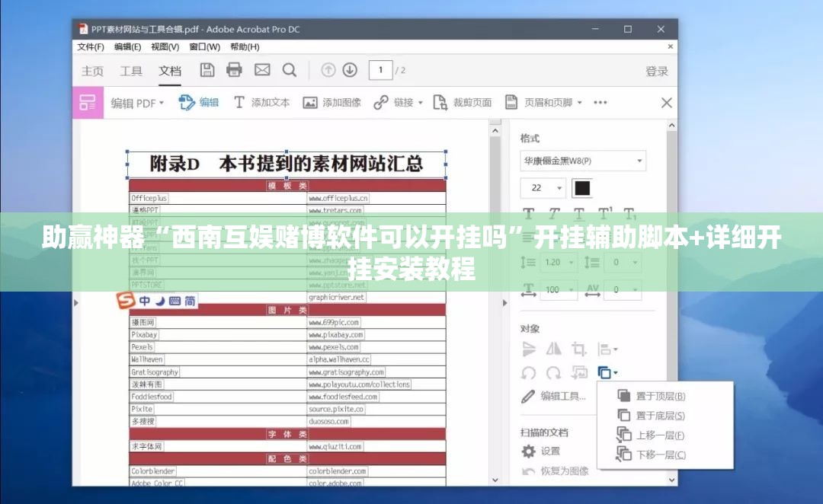Viewport: 823px width, 504px height.
Task: Open the 帮助(H) menu
Action: [245, 46]
